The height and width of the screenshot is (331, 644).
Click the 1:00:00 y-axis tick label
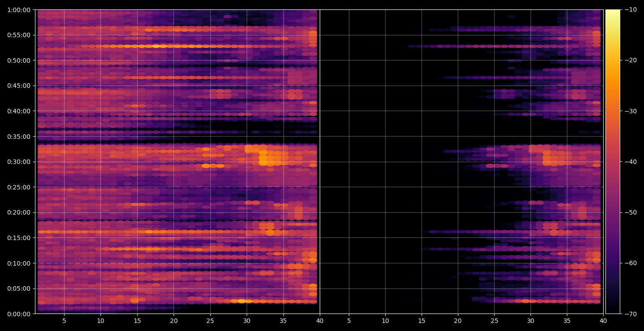tap(19, 9)
